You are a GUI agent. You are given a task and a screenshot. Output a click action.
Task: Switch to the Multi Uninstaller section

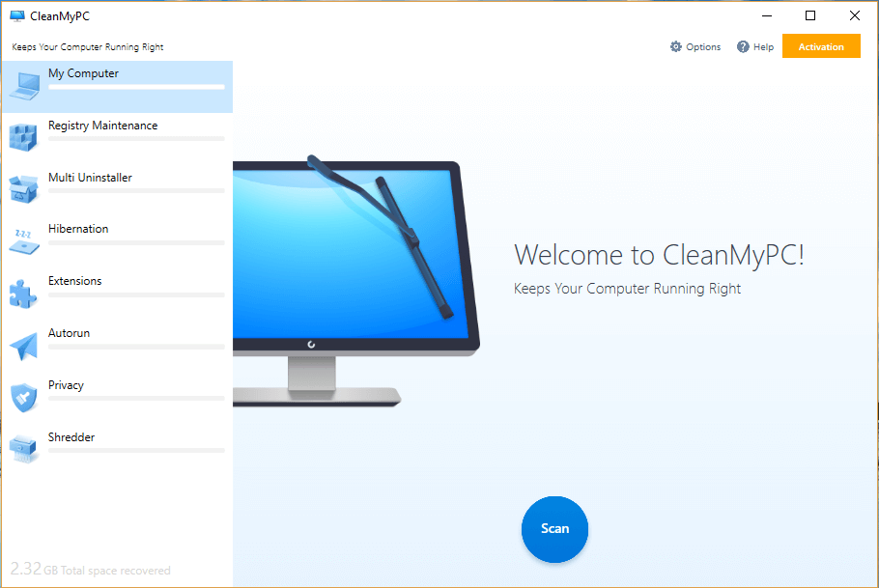[90, 178]
